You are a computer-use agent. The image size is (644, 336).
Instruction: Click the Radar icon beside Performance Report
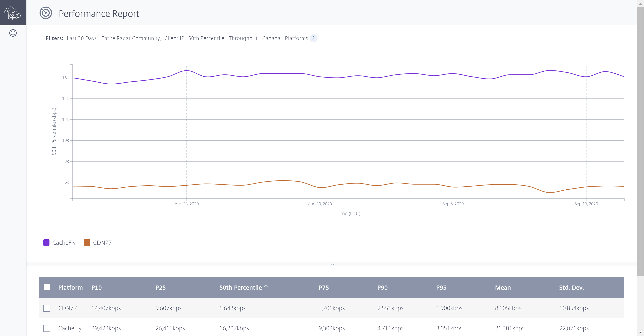pos(46,13)
